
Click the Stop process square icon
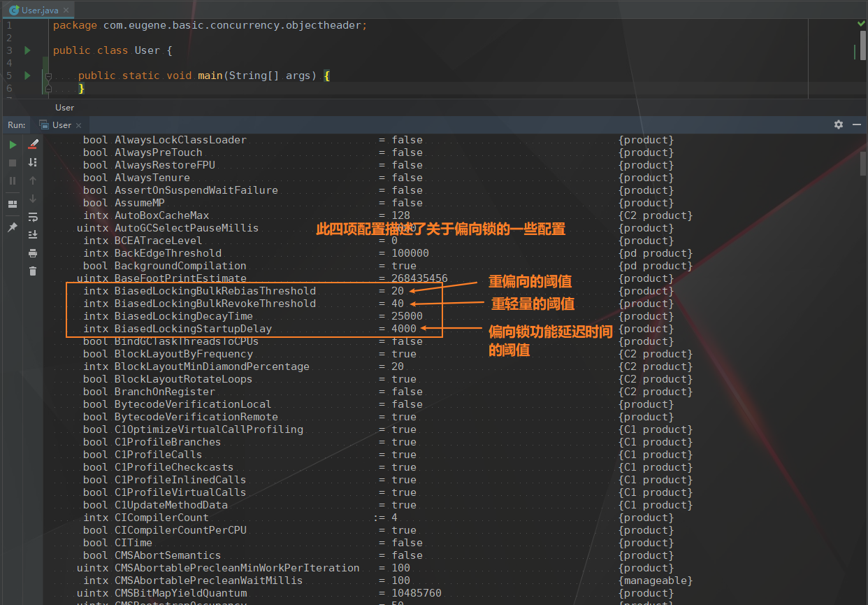click(13, 162)
